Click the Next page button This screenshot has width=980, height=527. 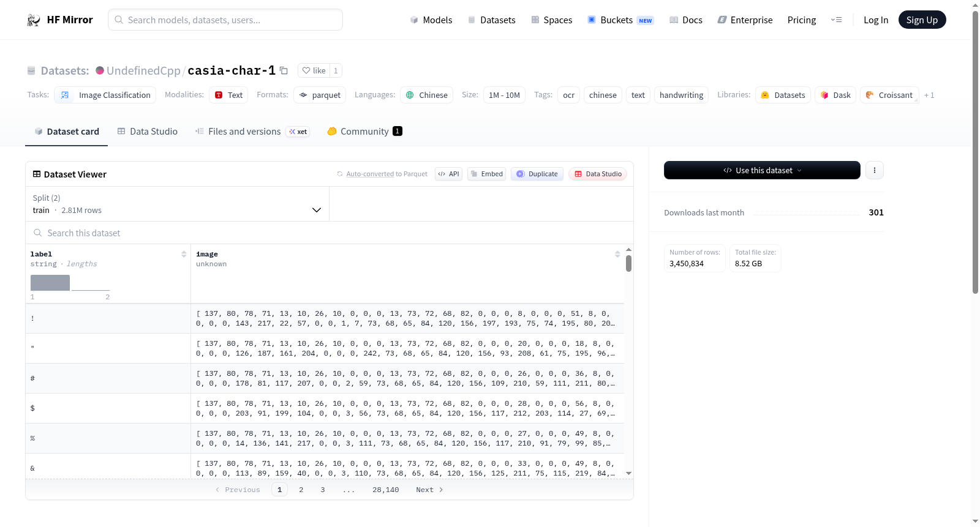(x=429, y=490)
